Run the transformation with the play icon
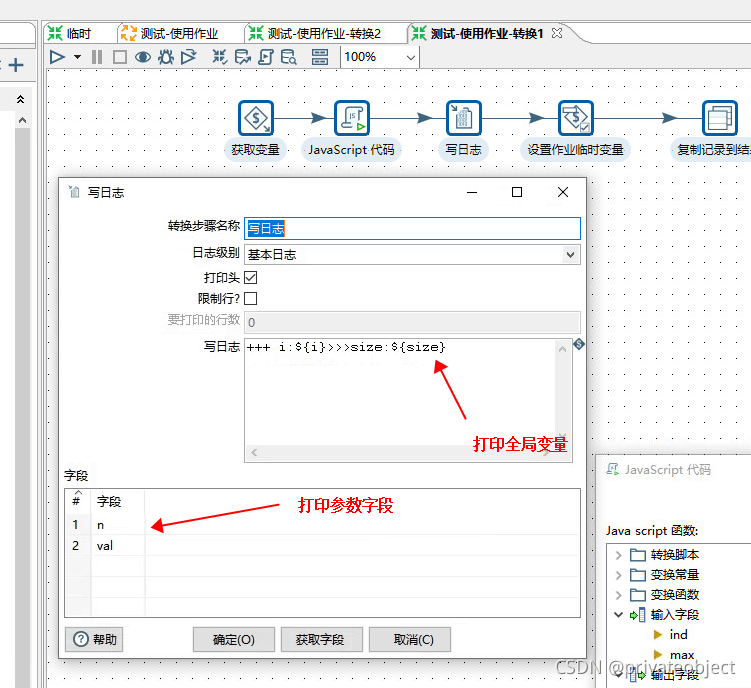 click(57, 57)
